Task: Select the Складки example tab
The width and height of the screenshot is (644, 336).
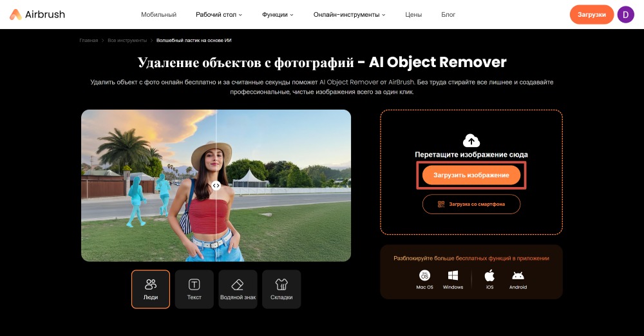Action: [x=281, y=289]
